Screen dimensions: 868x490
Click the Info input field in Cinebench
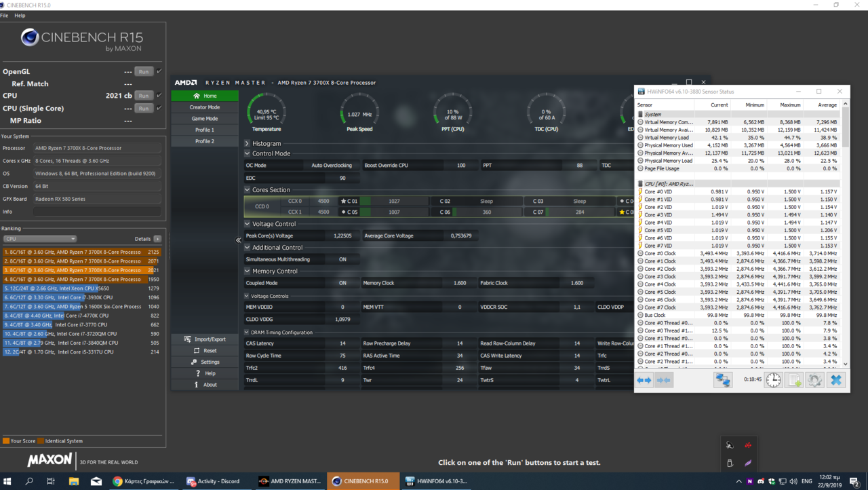point(98,212)
